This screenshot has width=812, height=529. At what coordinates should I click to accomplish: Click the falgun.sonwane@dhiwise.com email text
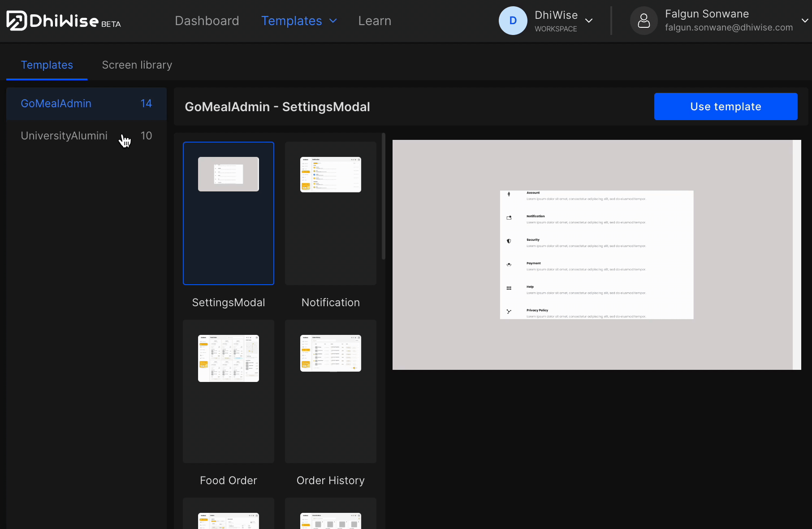point(729,27)
